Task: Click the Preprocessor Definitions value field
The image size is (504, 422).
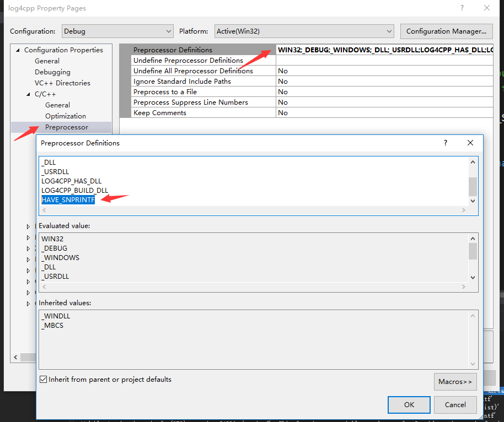Action: (384, 50)
